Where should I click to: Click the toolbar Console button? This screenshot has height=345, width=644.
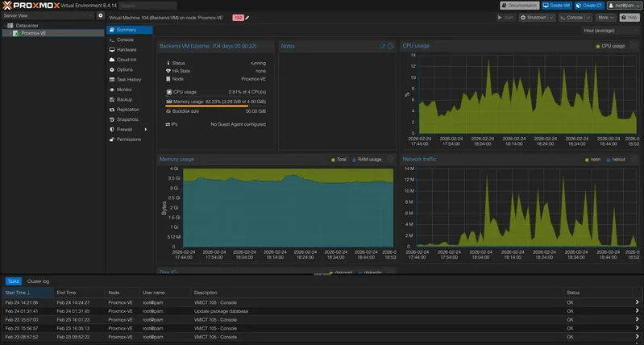[x=571, y=18]
